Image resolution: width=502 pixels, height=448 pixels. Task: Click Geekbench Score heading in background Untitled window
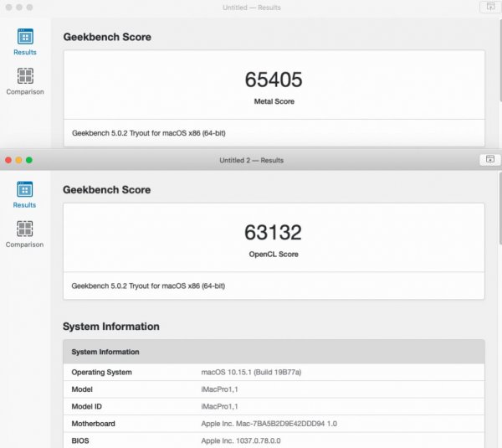107,37
